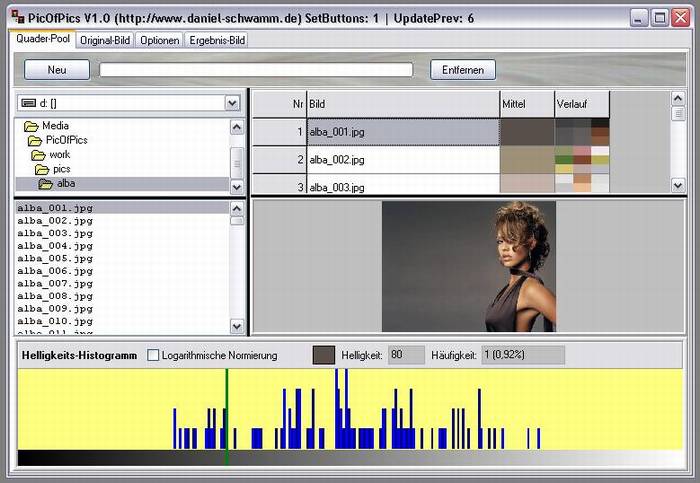This screenshot has height=483, width=700.
Task: Click file list scroll up arrow
Action: [x=237, y=208]
